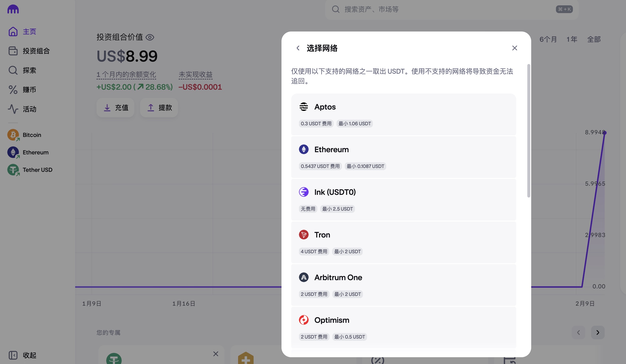Click the Explore (探索) magnifier icon
The height and width of the screenshot is (364, 626).
point(13,70)
